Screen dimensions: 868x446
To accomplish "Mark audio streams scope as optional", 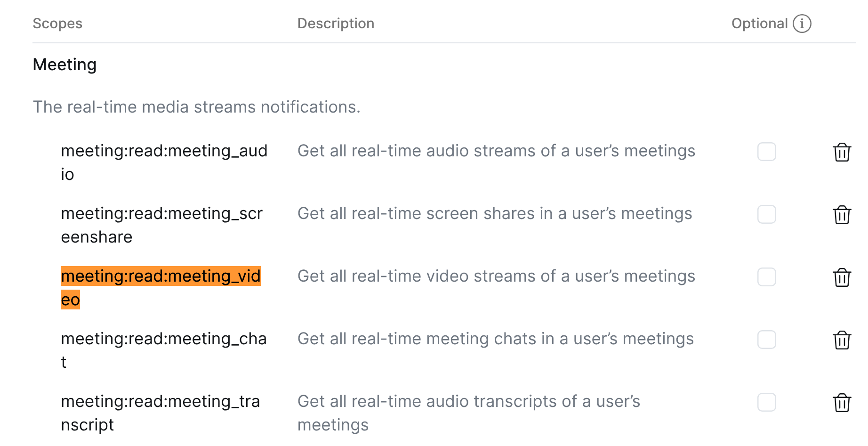I will (766, 152).
